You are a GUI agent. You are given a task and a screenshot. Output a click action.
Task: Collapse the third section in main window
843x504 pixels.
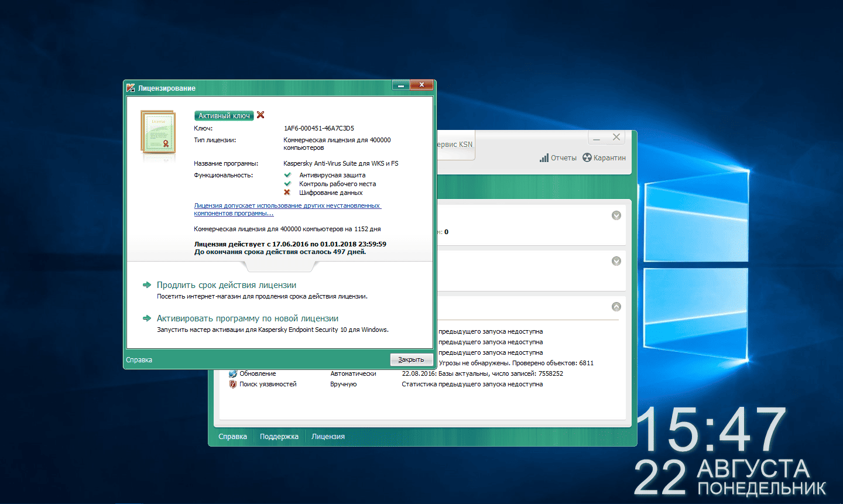click(x=616, y=307)
